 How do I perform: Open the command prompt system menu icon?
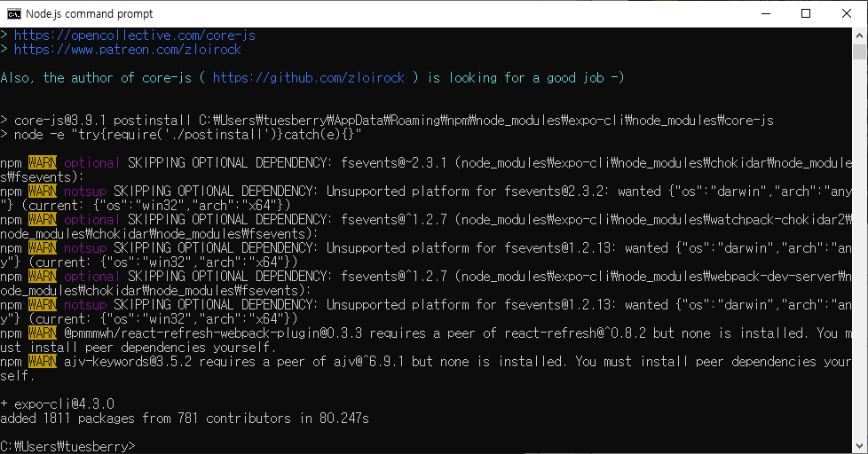pyautogui.click(x=14, y=14)
